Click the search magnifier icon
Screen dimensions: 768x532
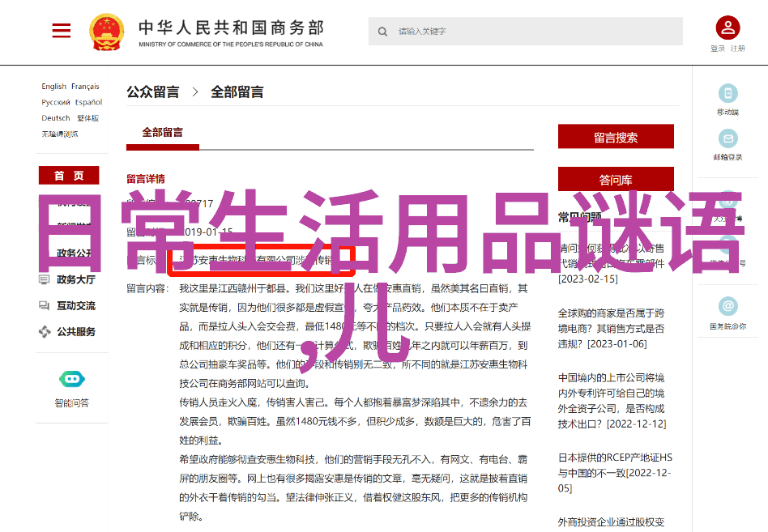[x=382, y=32]
